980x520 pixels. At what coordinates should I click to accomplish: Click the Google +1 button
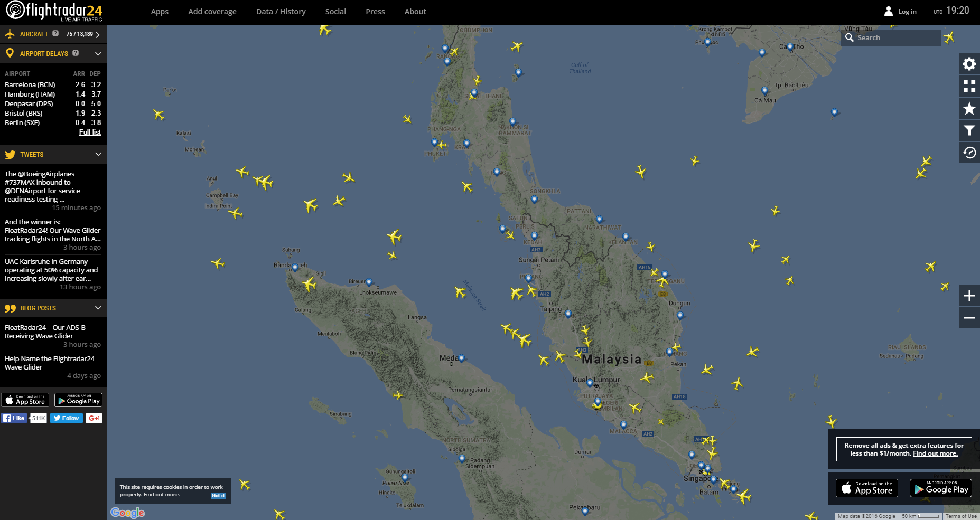(94, 418)
